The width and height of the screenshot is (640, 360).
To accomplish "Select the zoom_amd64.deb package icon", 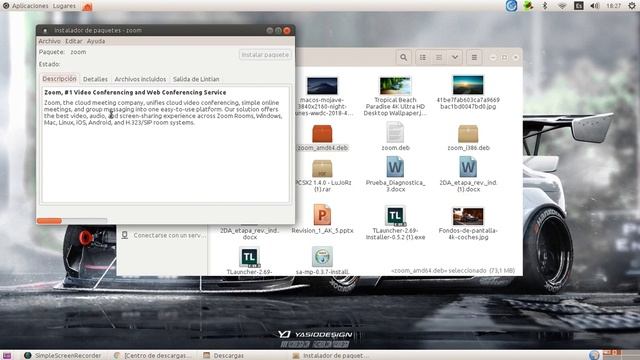I will coord(322,134).
